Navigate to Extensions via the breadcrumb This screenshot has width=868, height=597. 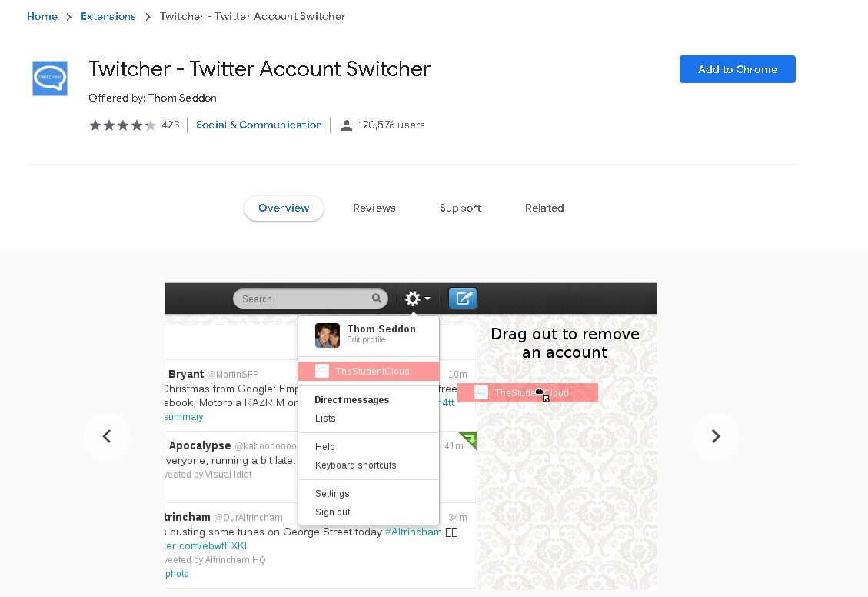pyautogui.click(x=108, y=16)
